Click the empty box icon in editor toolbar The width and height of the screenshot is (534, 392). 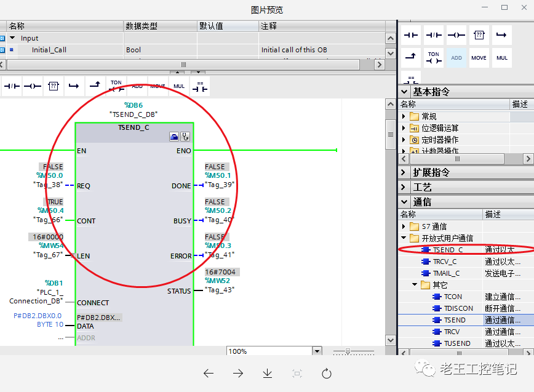click(x=54, y=86)
